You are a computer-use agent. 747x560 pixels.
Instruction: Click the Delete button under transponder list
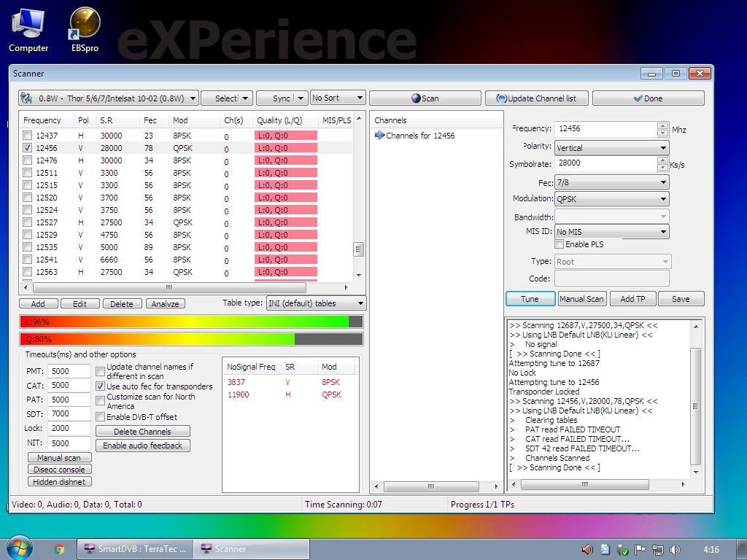click(122, 303)
